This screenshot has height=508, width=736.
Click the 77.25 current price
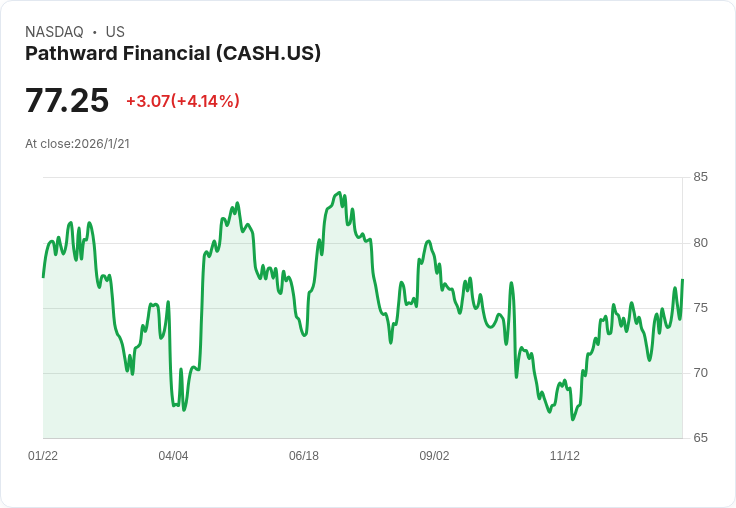[67, 100]
